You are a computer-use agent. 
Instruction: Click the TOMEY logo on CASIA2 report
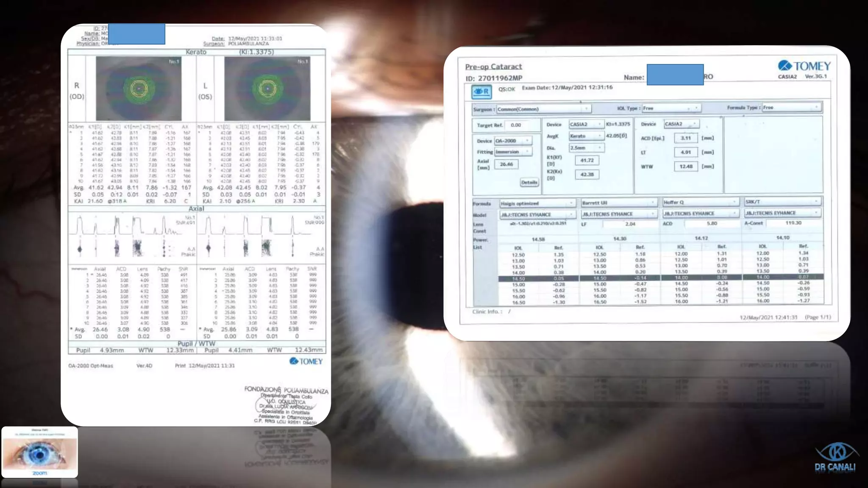point(804,66)
